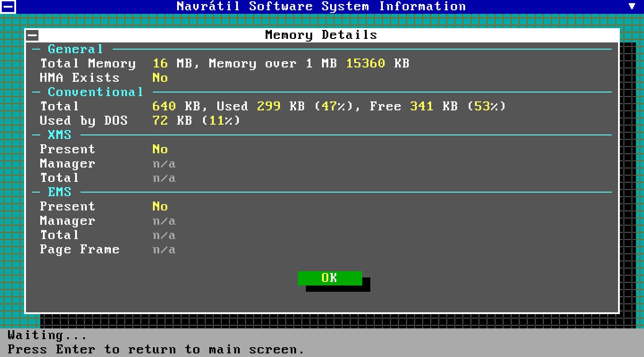Open the Memory Details dialog system menu box
The image size is (644, 357).
pyautogui.click(x=32, y=35)
